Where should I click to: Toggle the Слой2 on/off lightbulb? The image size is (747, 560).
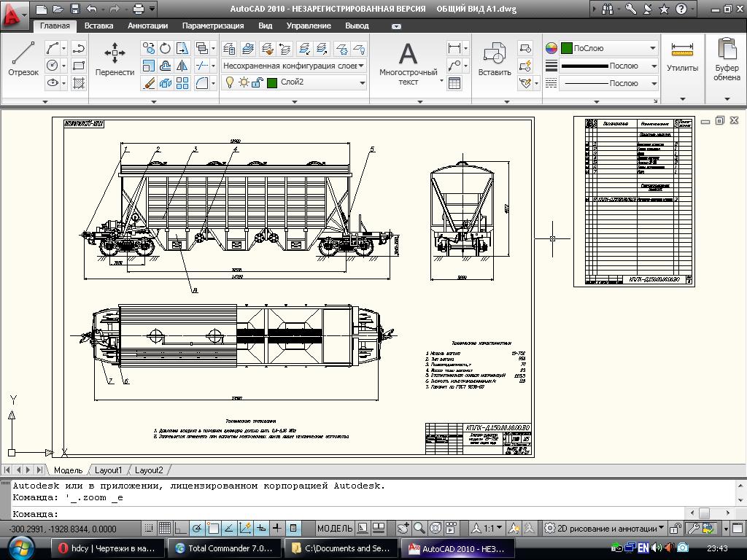230,82
